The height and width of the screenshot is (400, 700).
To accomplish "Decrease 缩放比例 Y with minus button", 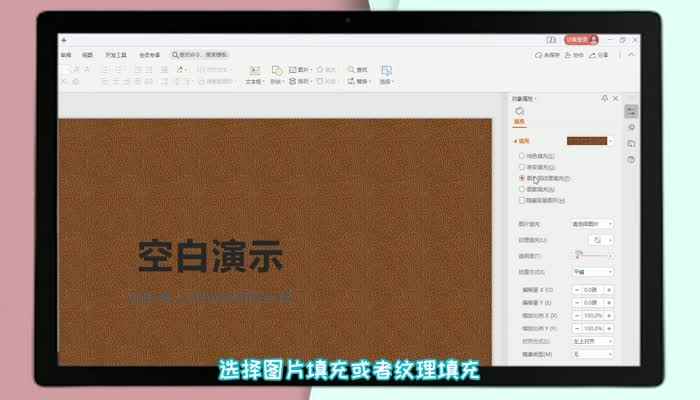I will (x=576, y=329).
